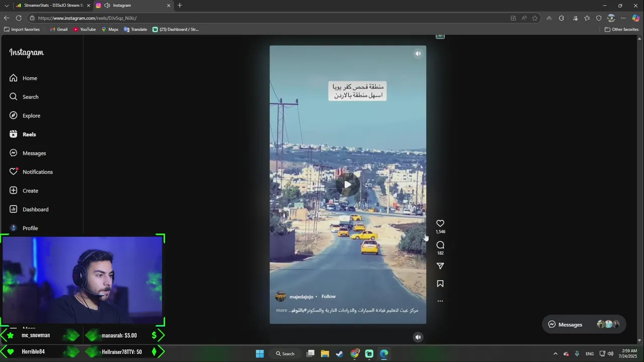The image size is (644, 362).
Task: Open the clock showing 2:59 AM
Action: [x=629, y=353]
